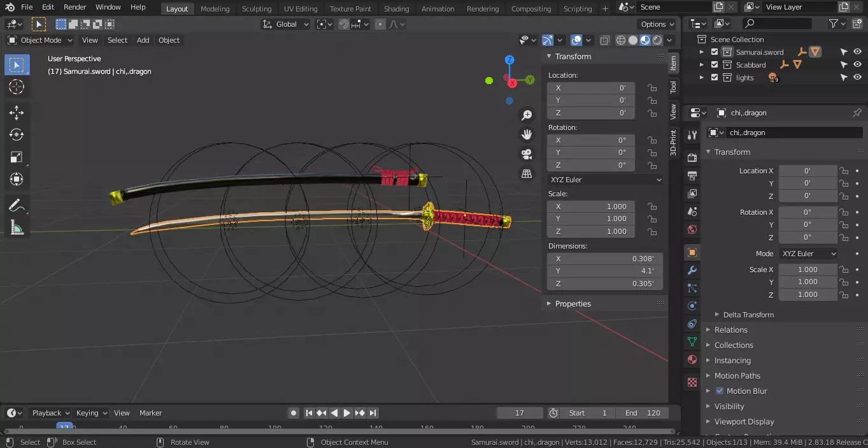Select the Annotate tool
868x448 pixels.
coord(17,205)
